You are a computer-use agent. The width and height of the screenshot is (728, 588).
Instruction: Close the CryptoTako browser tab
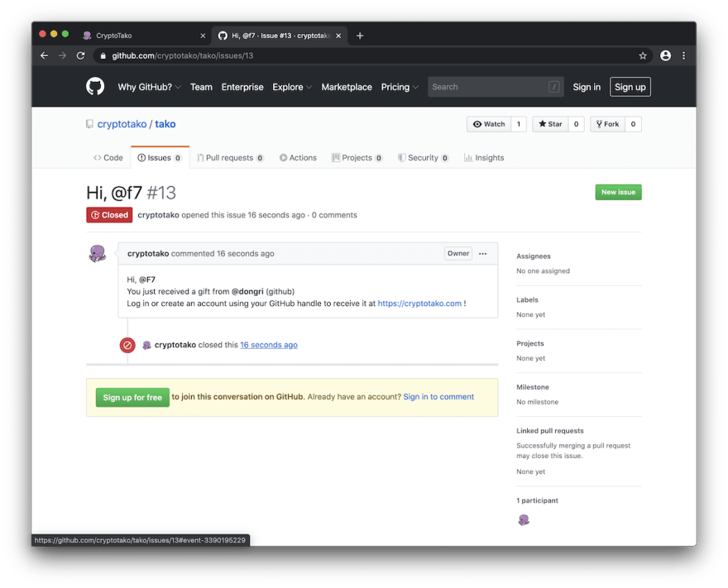point(203,36)
